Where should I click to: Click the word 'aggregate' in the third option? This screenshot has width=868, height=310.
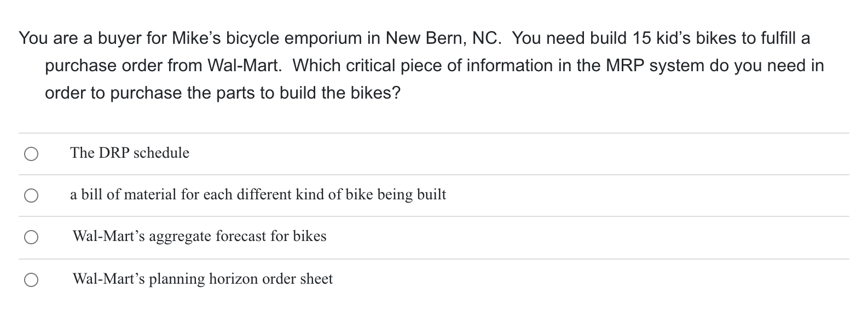click(180, 236)
